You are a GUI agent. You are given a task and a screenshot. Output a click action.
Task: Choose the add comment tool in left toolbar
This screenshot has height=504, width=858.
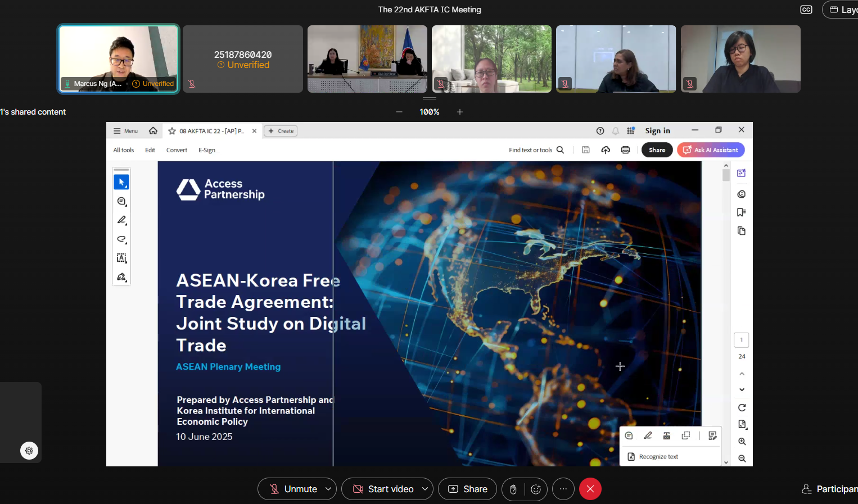[121, 201]
